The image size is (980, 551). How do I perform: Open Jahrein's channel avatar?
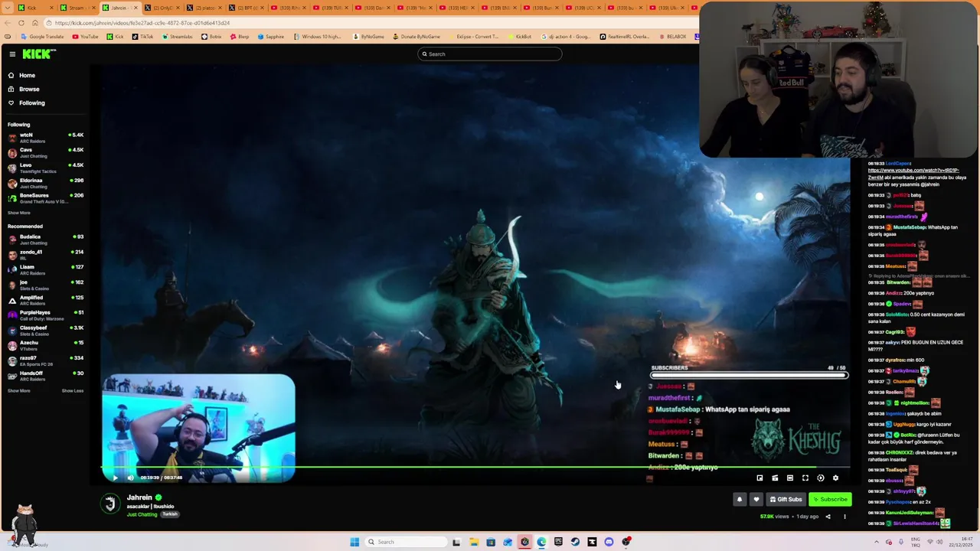(x=111, y=504)
